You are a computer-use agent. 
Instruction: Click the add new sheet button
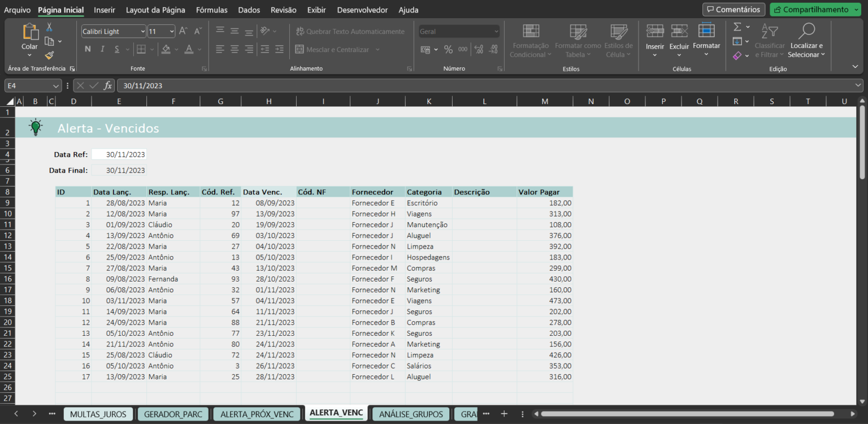pyautogui.click(x=504, y=414)
